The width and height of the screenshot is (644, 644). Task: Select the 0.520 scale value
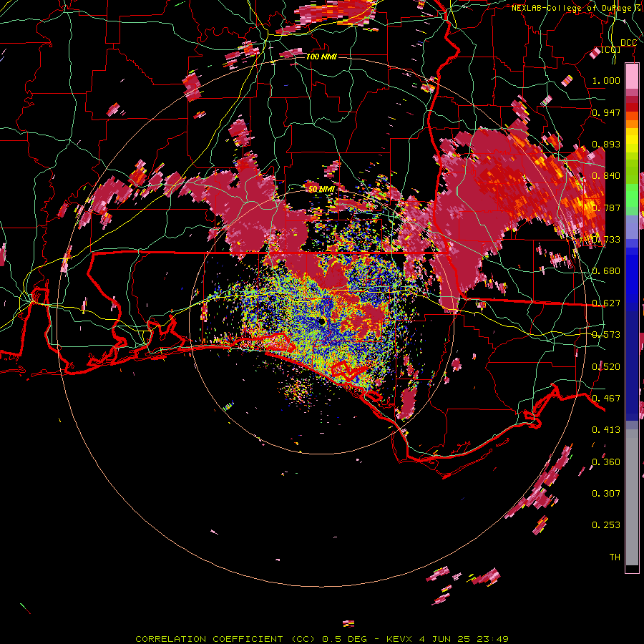coord(606,367)
